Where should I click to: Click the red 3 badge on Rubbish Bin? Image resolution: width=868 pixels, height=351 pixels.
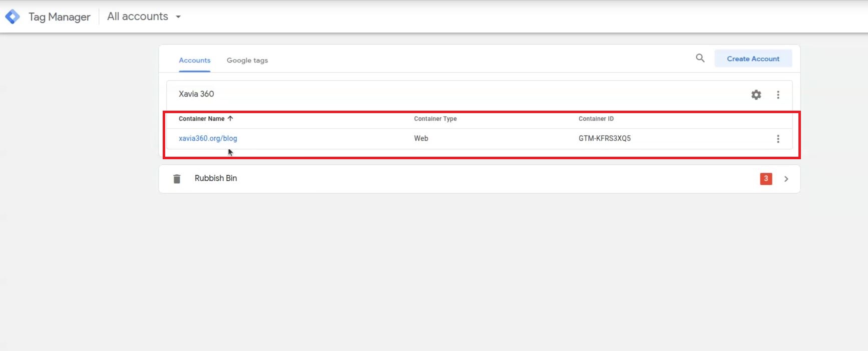pos(766,179)
